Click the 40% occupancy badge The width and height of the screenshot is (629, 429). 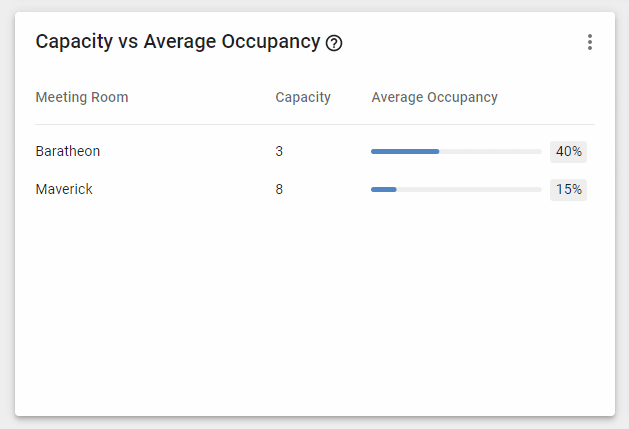point(568,152)
